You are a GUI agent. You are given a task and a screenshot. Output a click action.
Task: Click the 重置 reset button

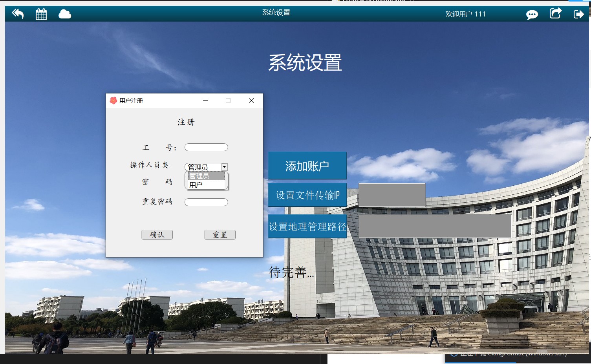click(x=220, y=234)
